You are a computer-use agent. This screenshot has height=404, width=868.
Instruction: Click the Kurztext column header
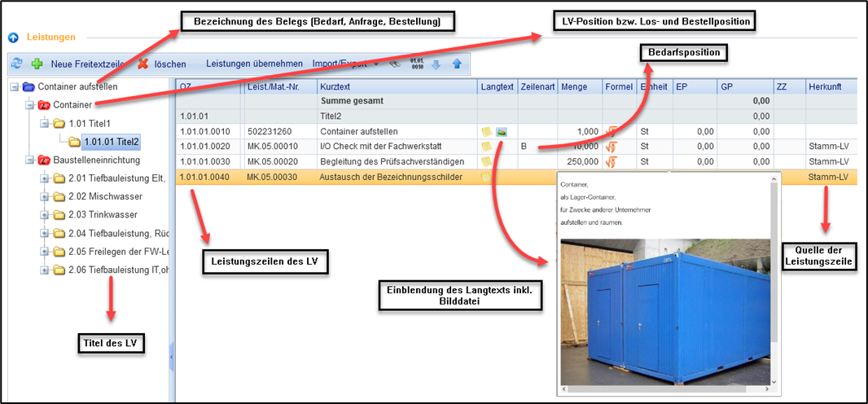[397, 86]
